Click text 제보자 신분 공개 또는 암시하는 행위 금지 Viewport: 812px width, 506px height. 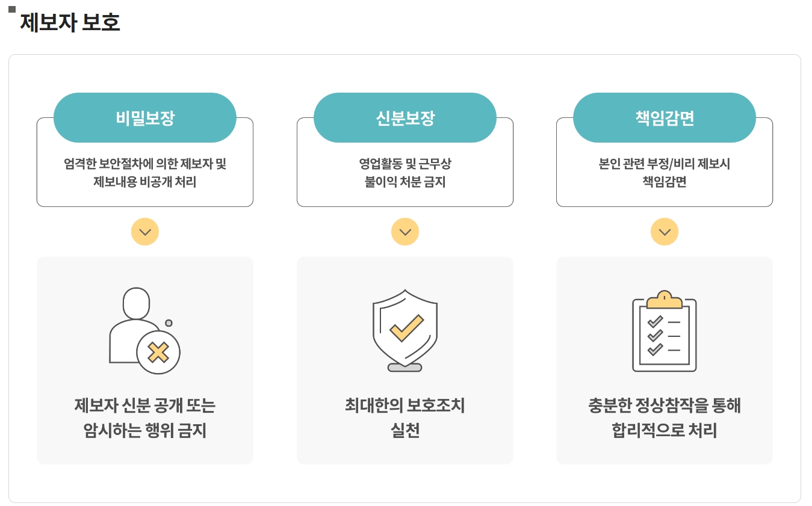tap(145, 418)
